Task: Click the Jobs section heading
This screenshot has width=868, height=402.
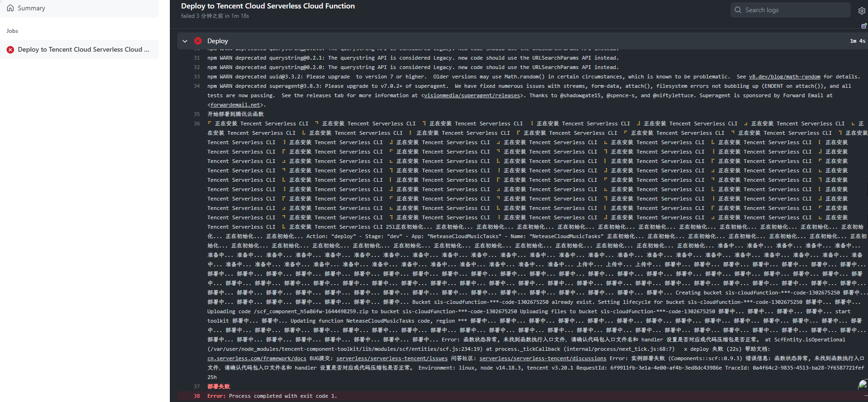Action: click(x=12, y=31)
